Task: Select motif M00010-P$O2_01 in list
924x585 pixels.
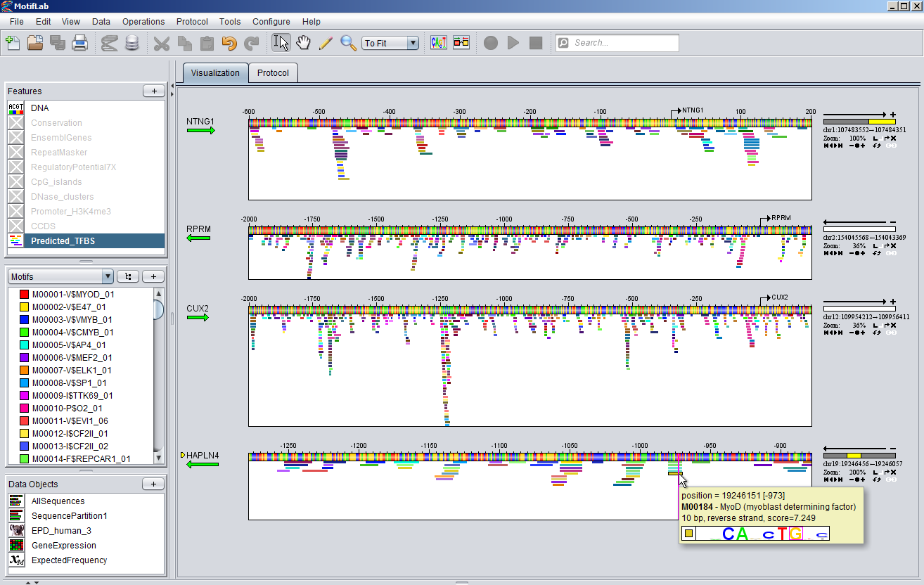Action: point(67,409)
